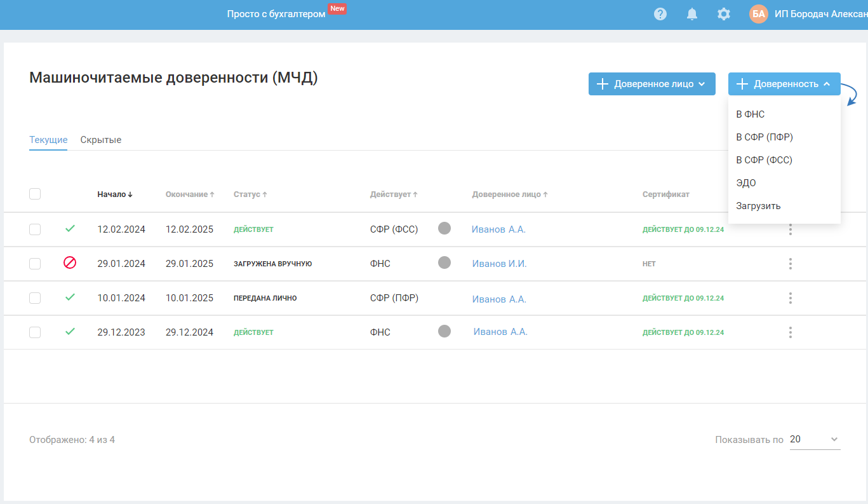
Task: Open three-dot menu for 12.02.2024 row
Action: click(x=791, y=229)
